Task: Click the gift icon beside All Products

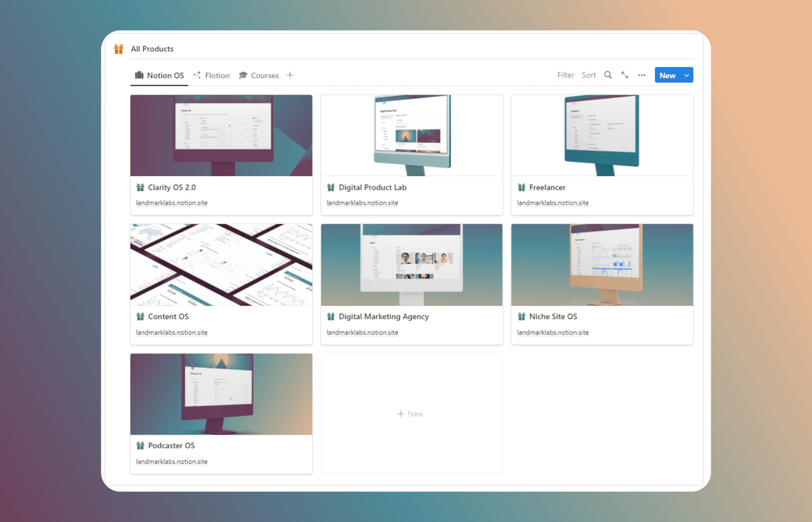Action: 118,48
